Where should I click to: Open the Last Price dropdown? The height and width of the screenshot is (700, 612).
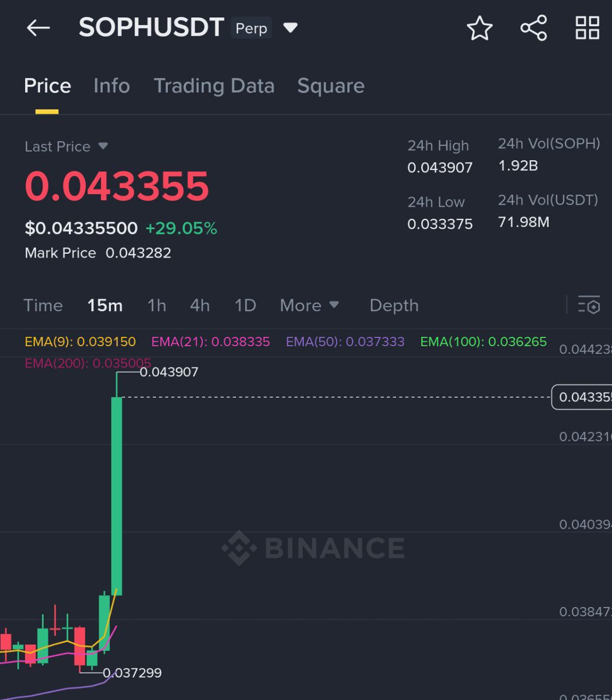[x=66, y=147]
